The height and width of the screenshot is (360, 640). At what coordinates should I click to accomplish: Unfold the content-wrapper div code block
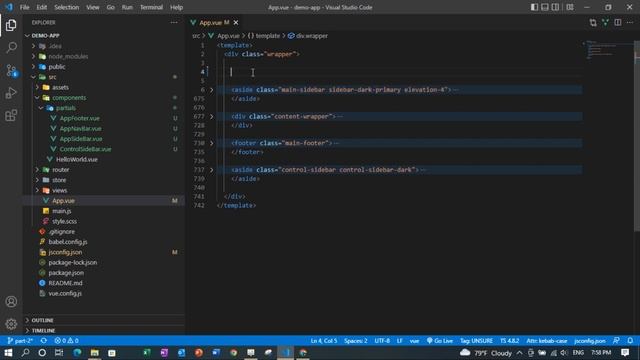point(211,116)
